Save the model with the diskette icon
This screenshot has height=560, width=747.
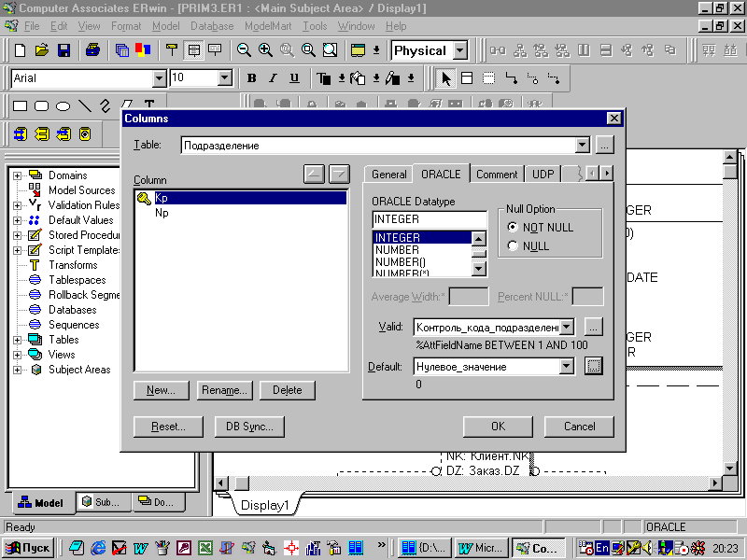click(x=63, y=50)
